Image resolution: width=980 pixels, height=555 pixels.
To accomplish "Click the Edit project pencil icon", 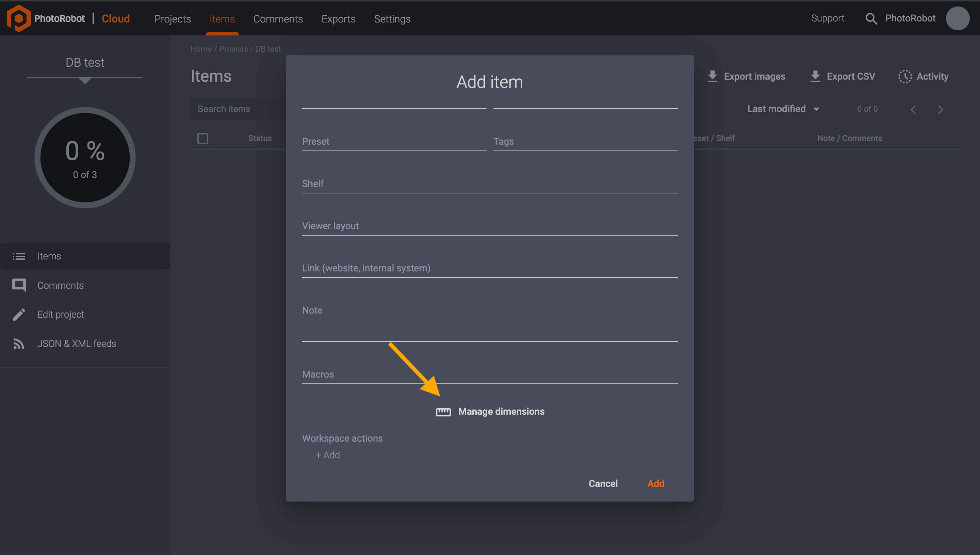I will (x=19, y=314).
